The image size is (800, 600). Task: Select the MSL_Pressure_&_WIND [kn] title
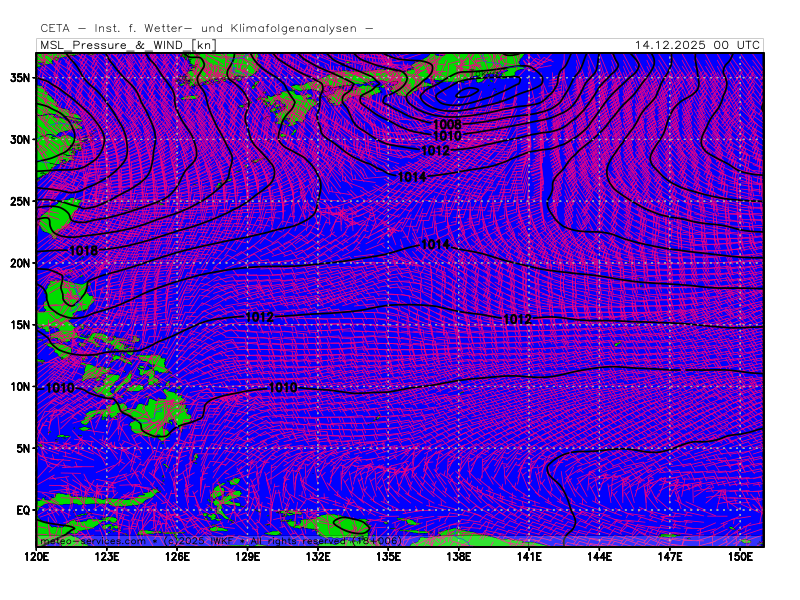pyautogui.click(x=126, y=45)
